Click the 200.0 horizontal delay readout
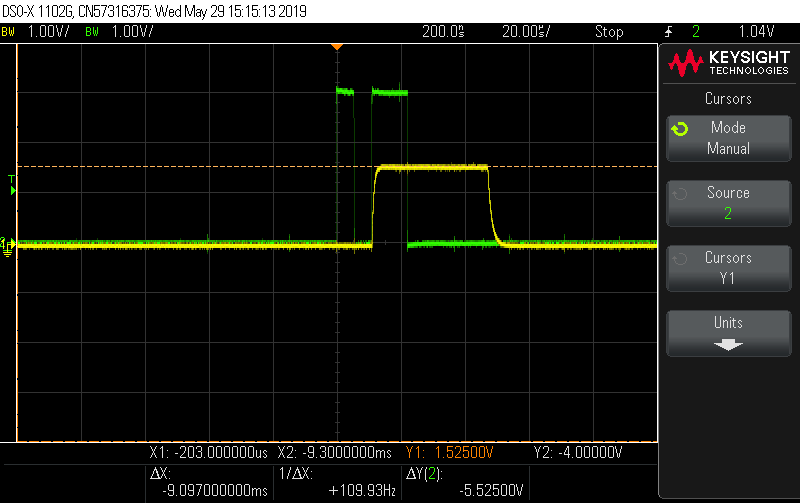This screenshot has height=503, width=800. pos(443,32)
